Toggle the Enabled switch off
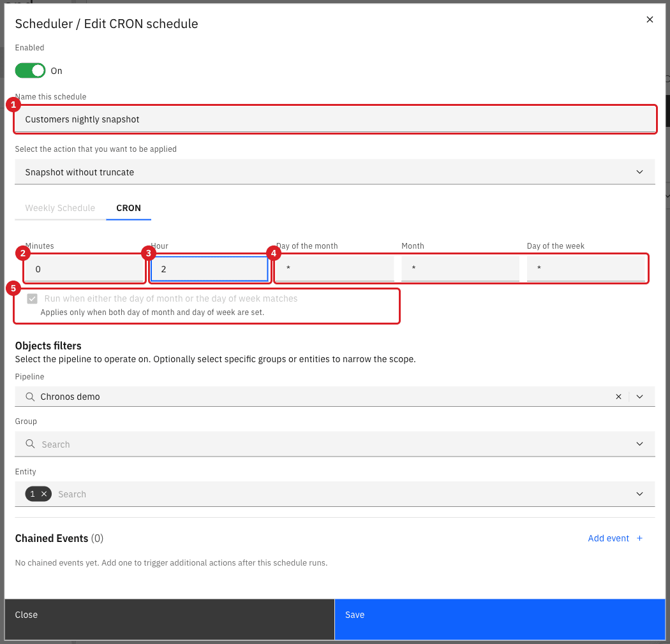 31,71
